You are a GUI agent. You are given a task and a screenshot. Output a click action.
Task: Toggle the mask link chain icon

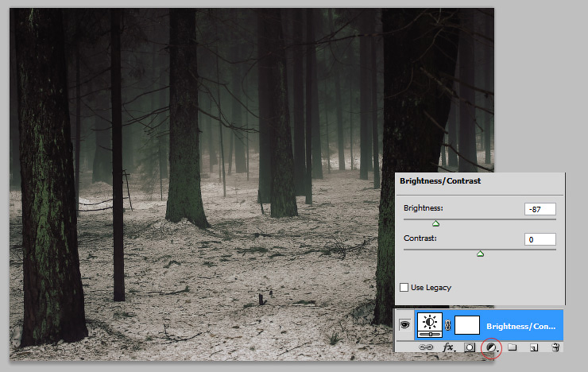(447, 325)
